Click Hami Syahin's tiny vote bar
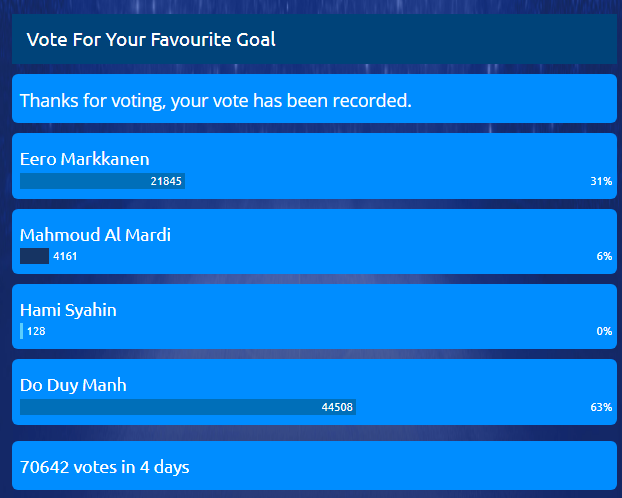622x498 pixels. pyautogui.click(x=21, y=331)
